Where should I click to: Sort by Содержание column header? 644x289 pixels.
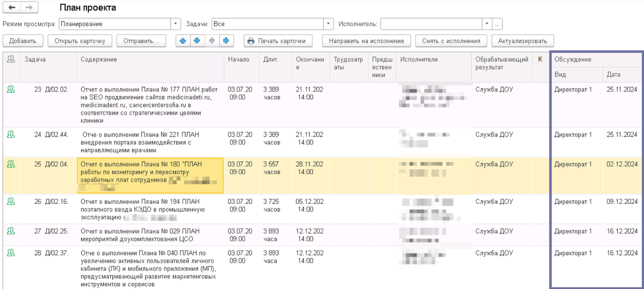tap(150, 67)
